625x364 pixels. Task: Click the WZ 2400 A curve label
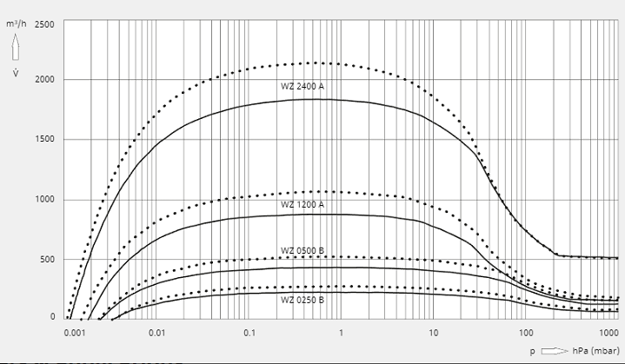pos(302,87)
